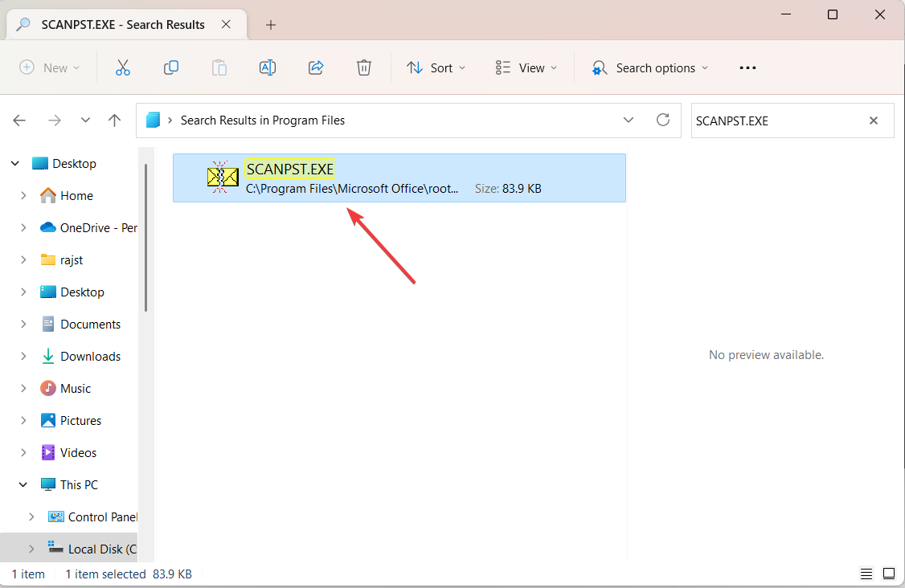Open the See more three-dots menu

pos(747,68)
